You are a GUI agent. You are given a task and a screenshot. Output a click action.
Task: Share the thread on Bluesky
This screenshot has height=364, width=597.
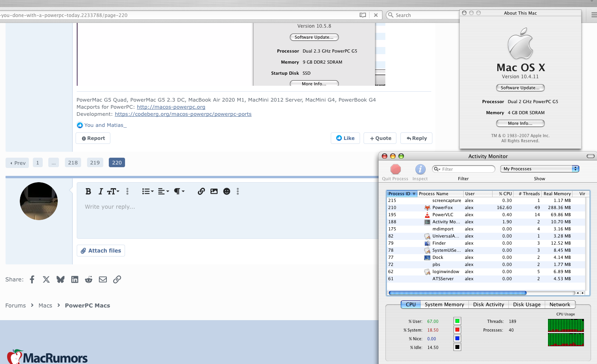coord(61,279)
